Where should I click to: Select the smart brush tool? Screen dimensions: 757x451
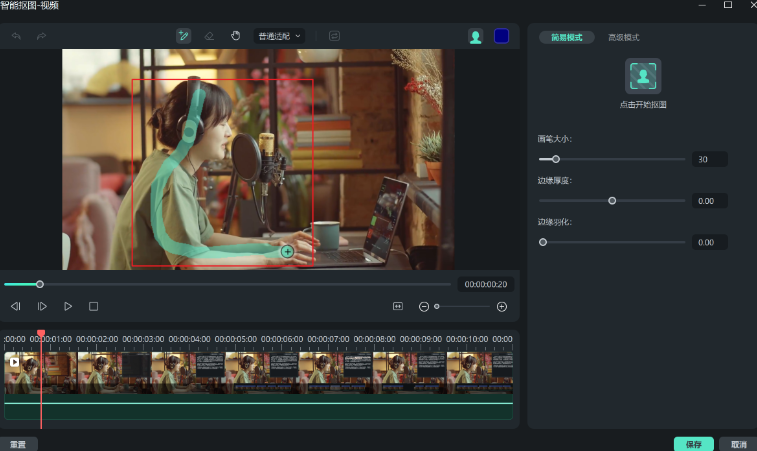click(183, 36)
